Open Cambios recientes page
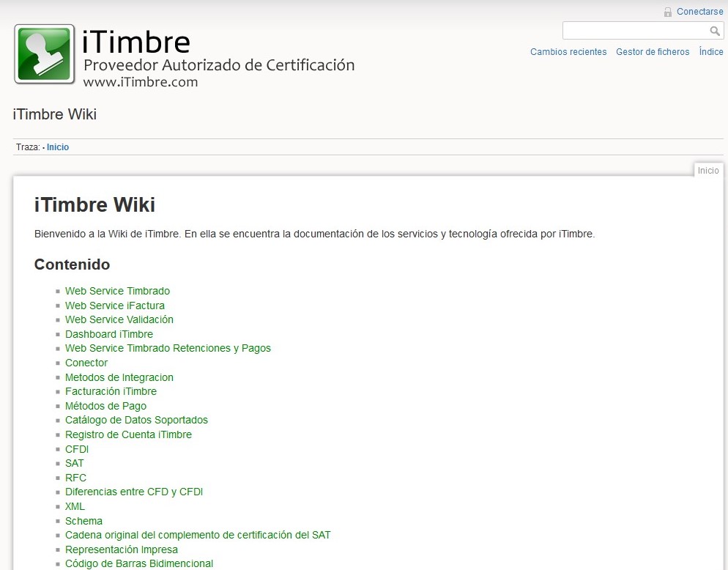The height and width of the screenshot is (570, 728). click(x=568, y=52)
